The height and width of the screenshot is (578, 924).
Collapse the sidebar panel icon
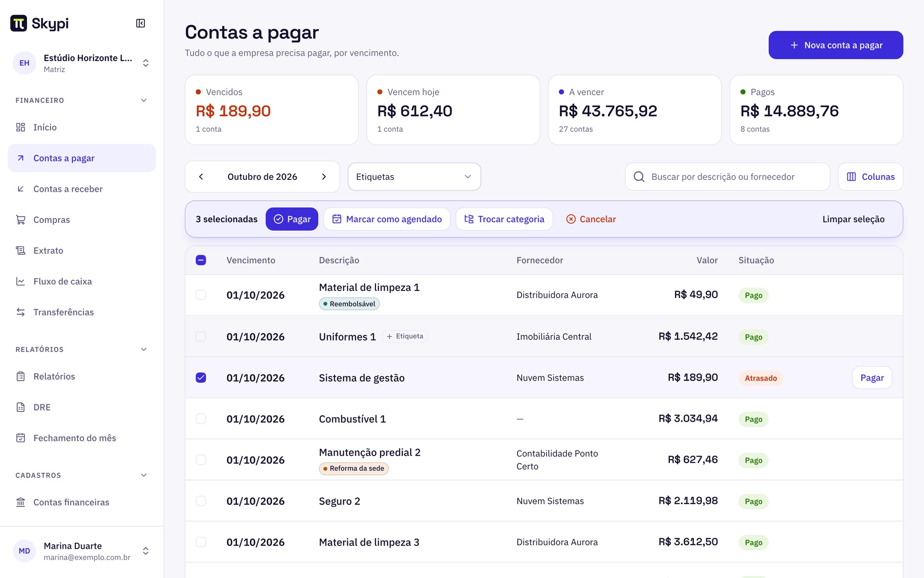[x=140, y=23]
